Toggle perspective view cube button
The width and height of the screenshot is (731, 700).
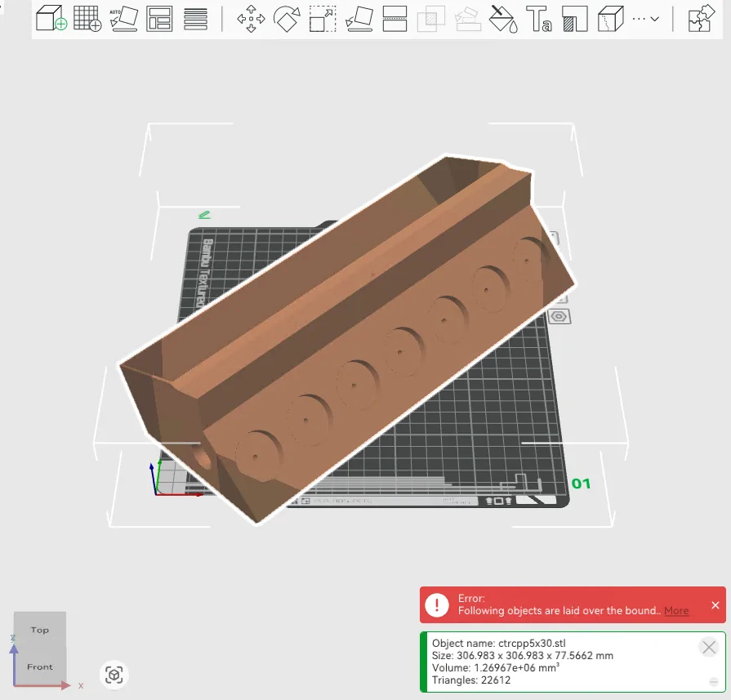114,675
